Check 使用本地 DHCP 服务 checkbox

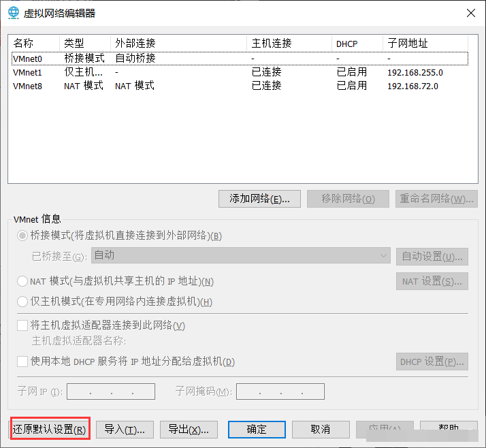(x=22, y=362)
